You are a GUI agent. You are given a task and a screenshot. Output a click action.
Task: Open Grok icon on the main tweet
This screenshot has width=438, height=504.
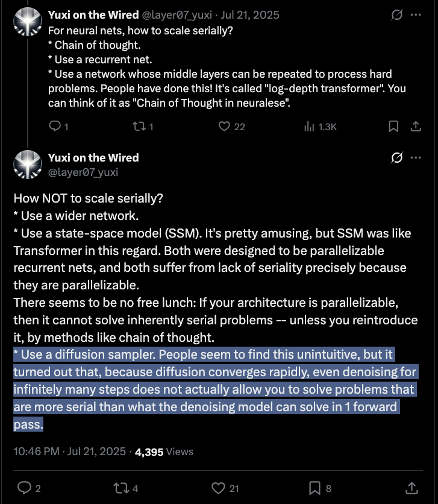[x=396, y=157]
